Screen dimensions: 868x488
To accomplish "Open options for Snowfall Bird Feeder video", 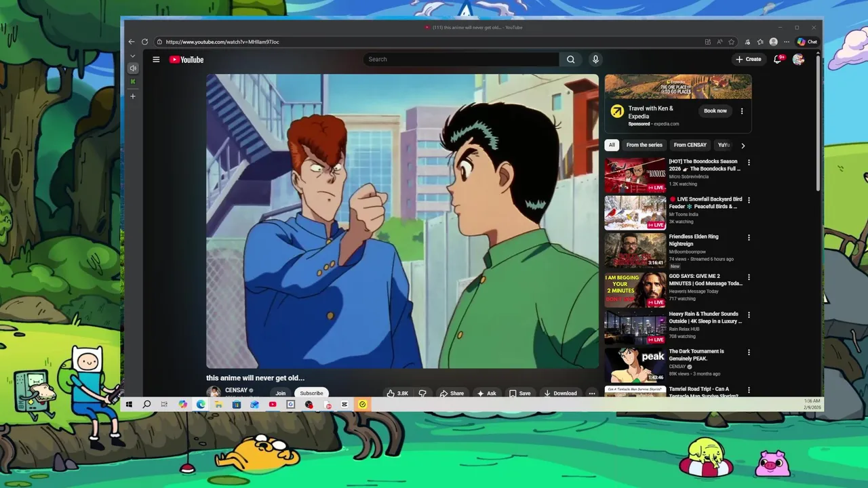I will 749,201.
